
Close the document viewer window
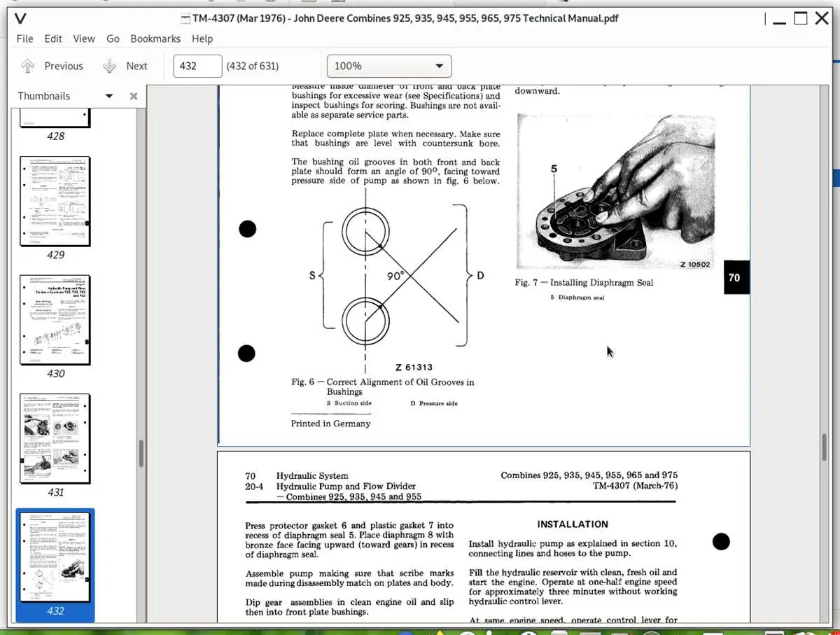pos(821,18)
